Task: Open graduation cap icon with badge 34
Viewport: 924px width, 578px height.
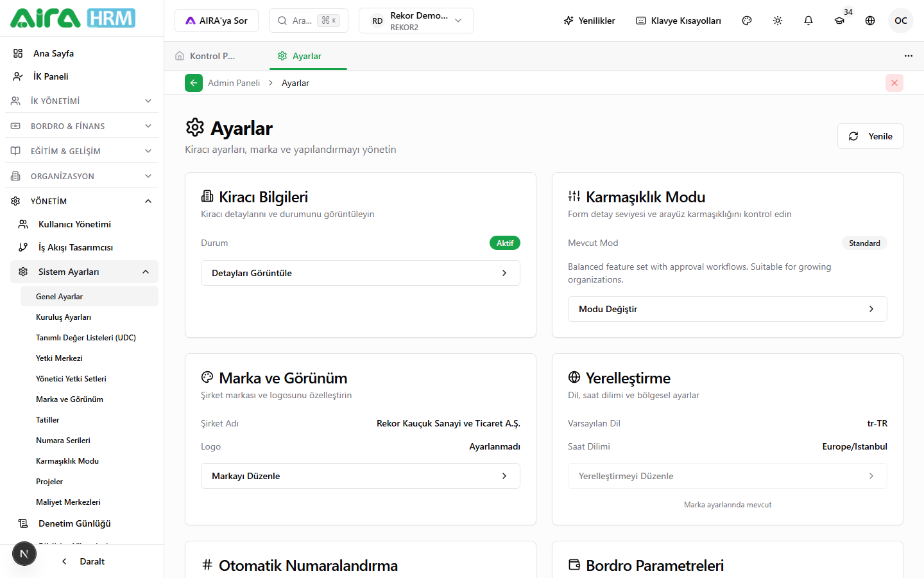Action: [839, 21]
